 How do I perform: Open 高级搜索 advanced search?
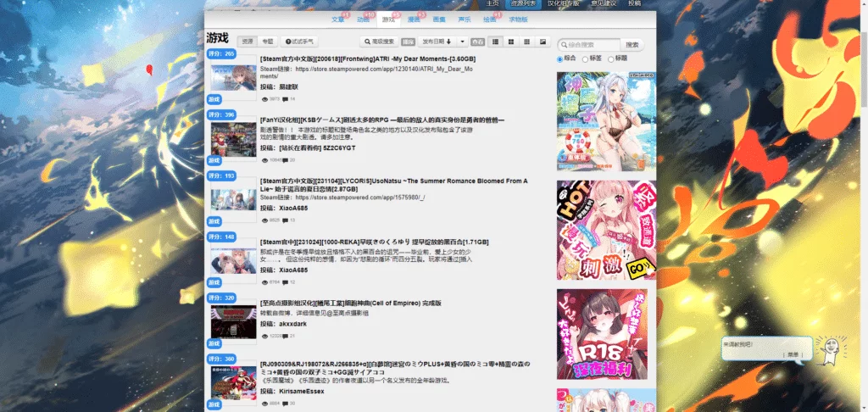pyautogui.click(x=379, y=42)
